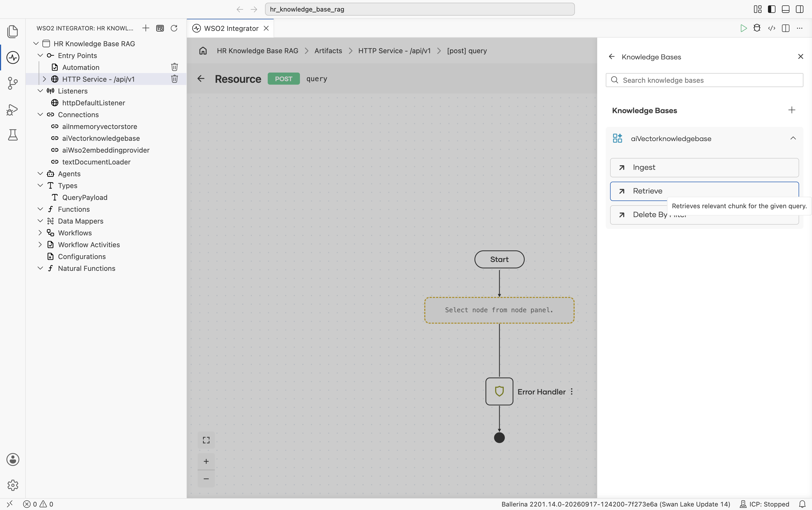Click the home icon in breadcrumb
Screen dimensions: 812x510
coord(203,51)
